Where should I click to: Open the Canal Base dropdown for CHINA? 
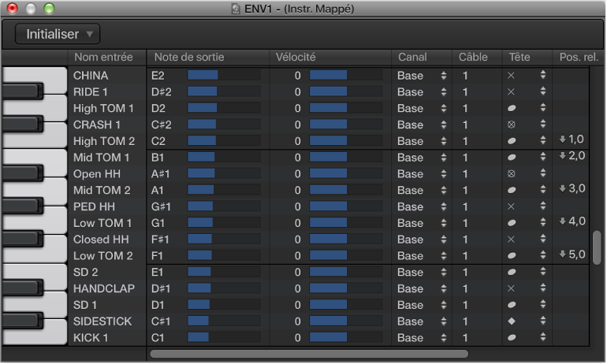point(422,76)
